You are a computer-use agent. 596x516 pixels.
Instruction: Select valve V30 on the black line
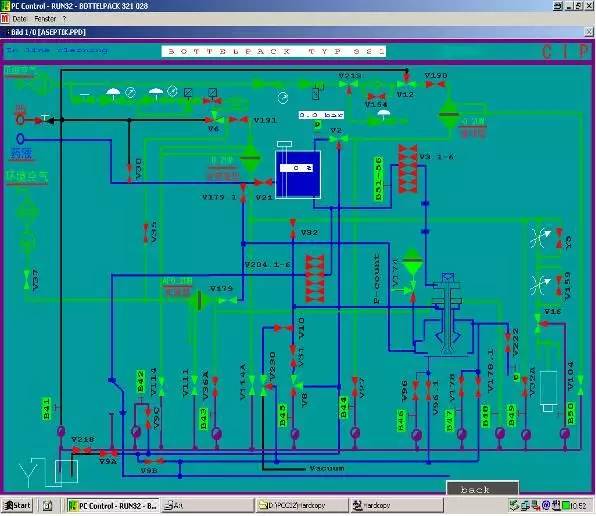click(129, 173)
